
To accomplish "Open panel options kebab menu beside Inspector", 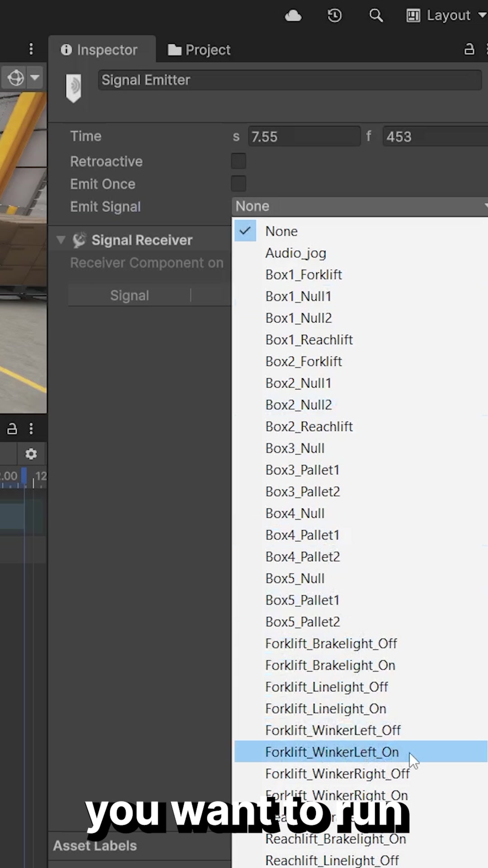I will (31, 49).
